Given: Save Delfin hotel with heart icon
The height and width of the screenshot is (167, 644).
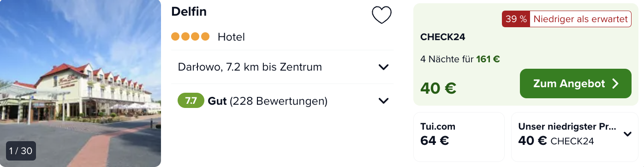Looking at the screenshot, I should tap(382, 15).
